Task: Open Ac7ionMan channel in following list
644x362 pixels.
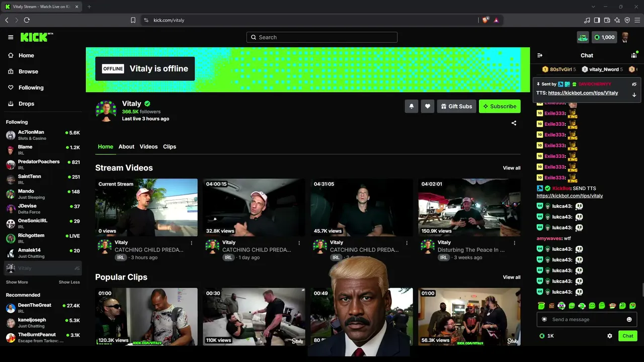Action: coord(43,135)
